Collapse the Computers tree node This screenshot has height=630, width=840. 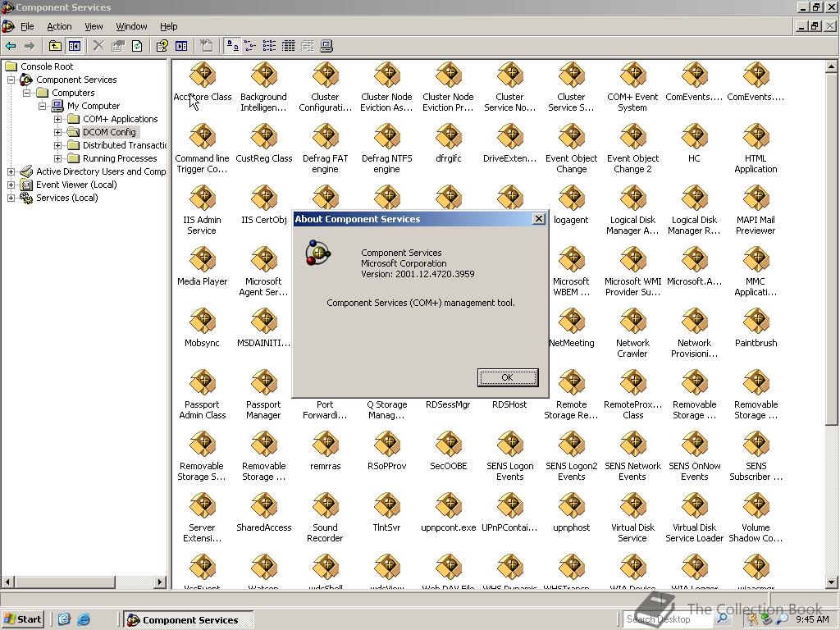(x=26, y=93)
